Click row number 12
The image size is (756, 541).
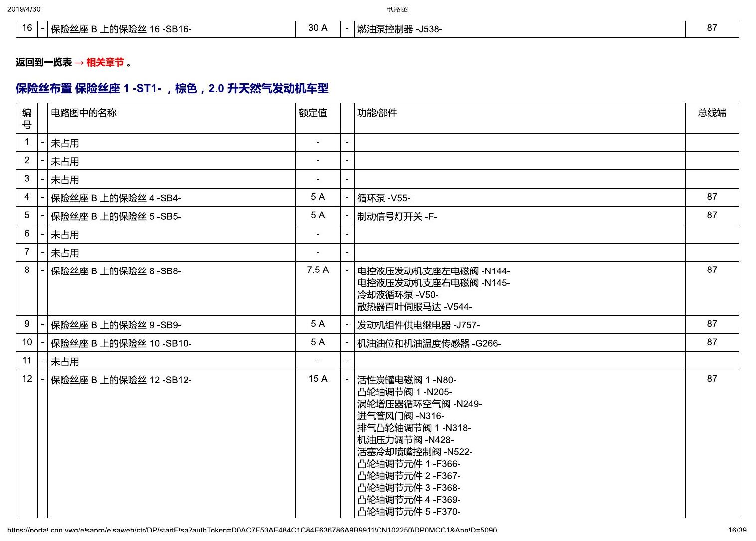[27, 379]
